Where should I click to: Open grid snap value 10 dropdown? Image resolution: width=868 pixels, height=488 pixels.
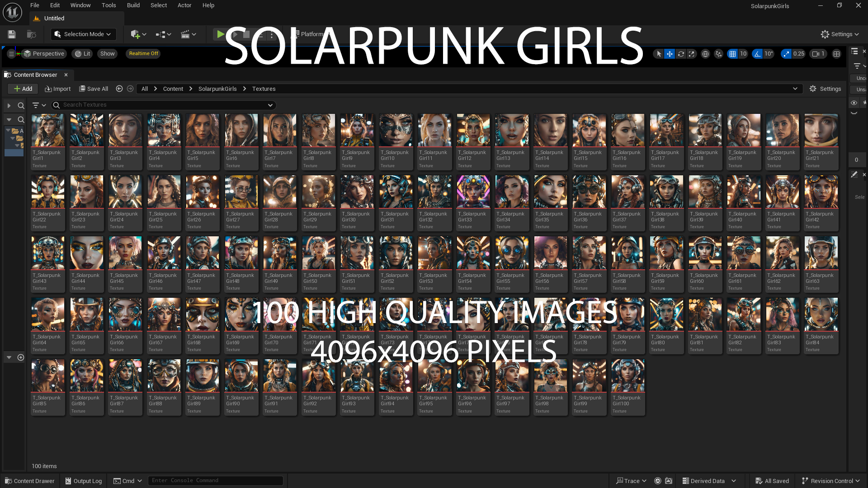743,54
